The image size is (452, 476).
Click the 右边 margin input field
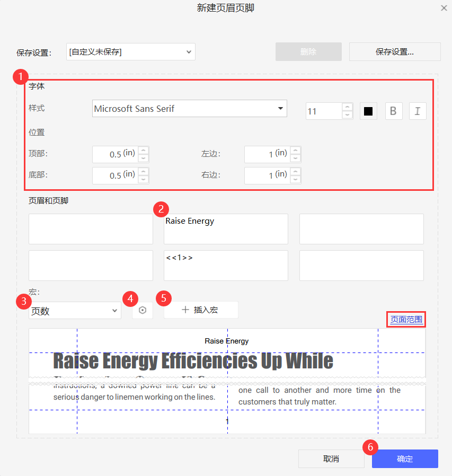click(268, 176)
